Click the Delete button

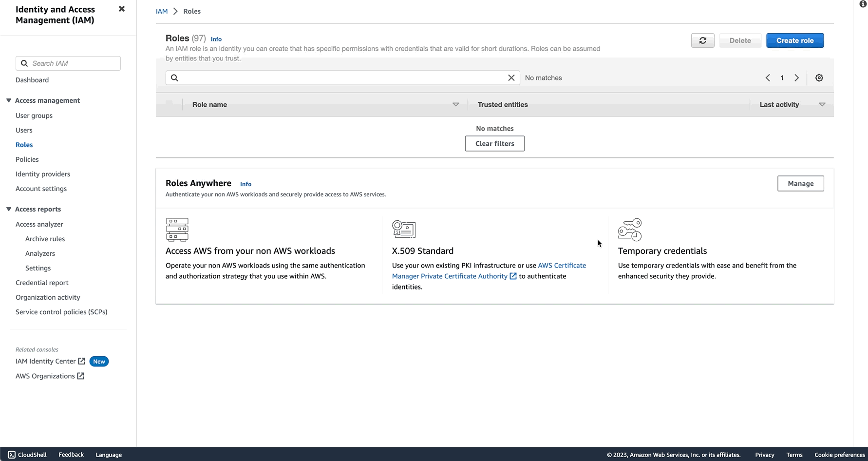(x=740, y=40)
